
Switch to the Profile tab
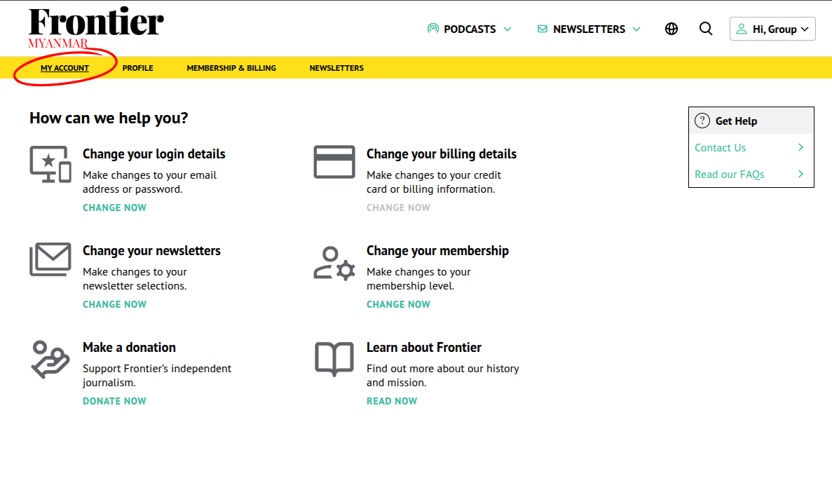[x=137, y=68]
